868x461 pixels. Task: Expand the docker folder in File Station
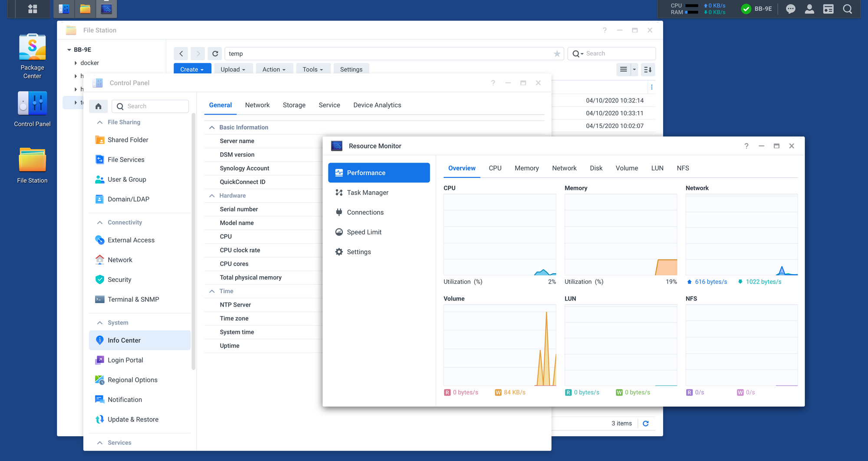(76, 63)
